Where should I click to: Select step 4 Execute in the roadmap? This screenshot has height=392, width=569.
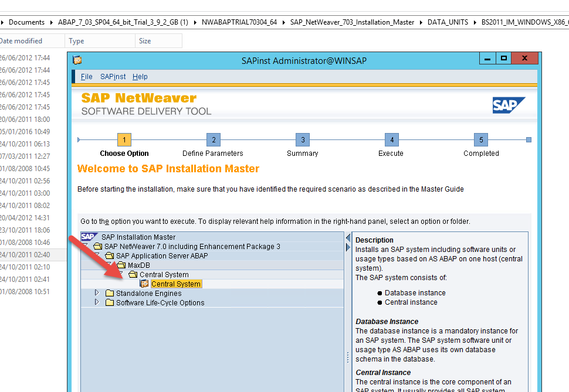click(x=391, y=140)
